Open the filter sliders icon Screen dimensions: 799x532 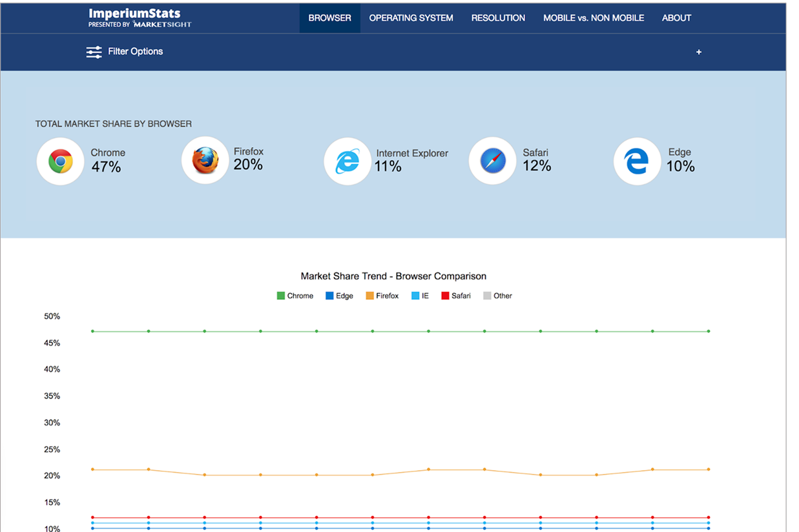[94, 52]
